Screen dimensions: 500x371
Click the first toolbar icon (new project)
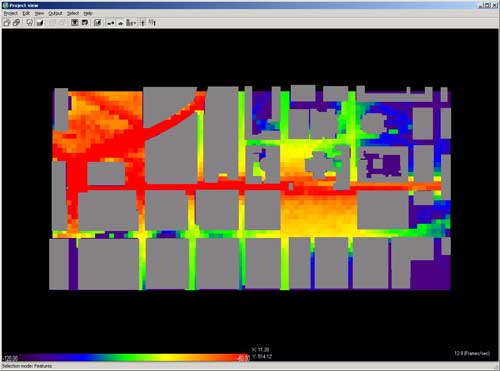7,23
